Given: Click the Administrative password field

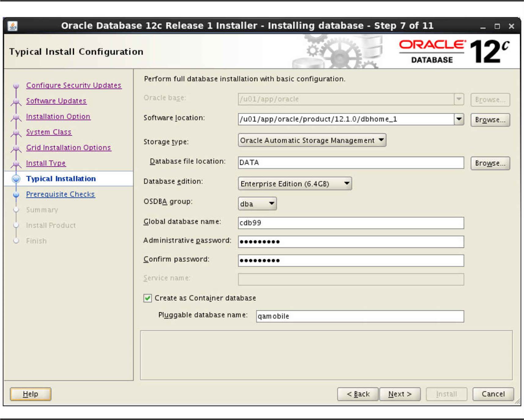Looking at the screenshot, I should [x=351, y=242].
